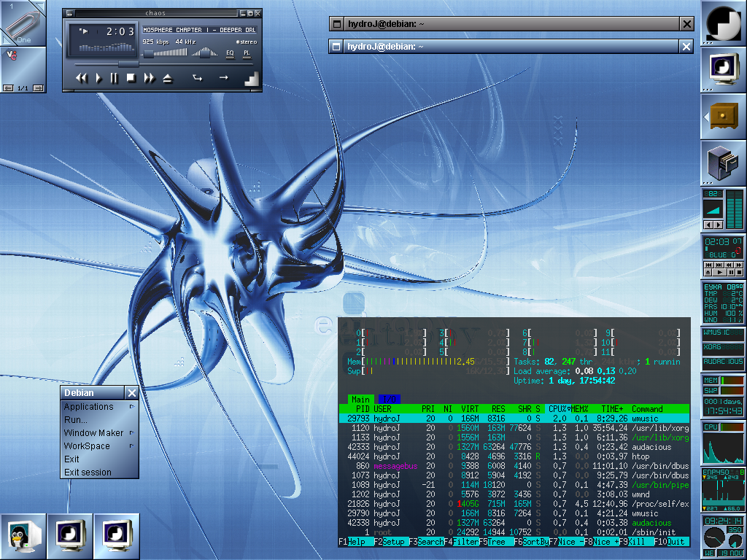
Task: Pause playback in the Audacious player
Action: tap(115, 78)
